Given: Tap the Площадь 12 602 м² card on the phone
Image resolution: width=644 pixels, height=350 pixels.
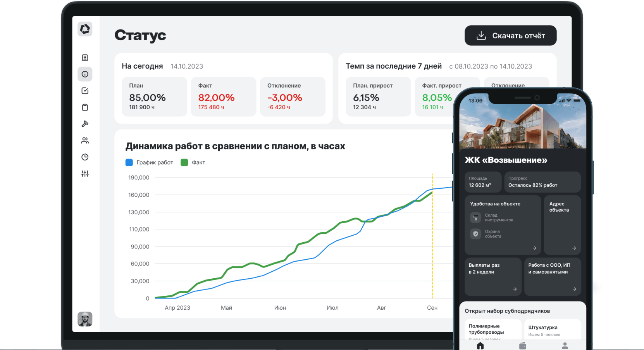Looking at the screenshot, I should (483, 182).
